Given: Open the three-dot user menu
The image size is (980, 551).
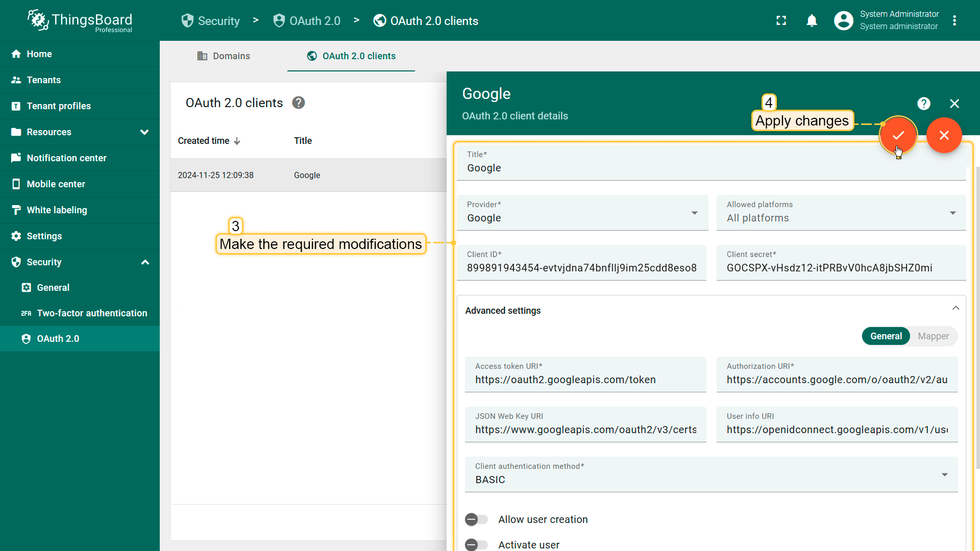Looking at the screenshot, I should point(954,20).
